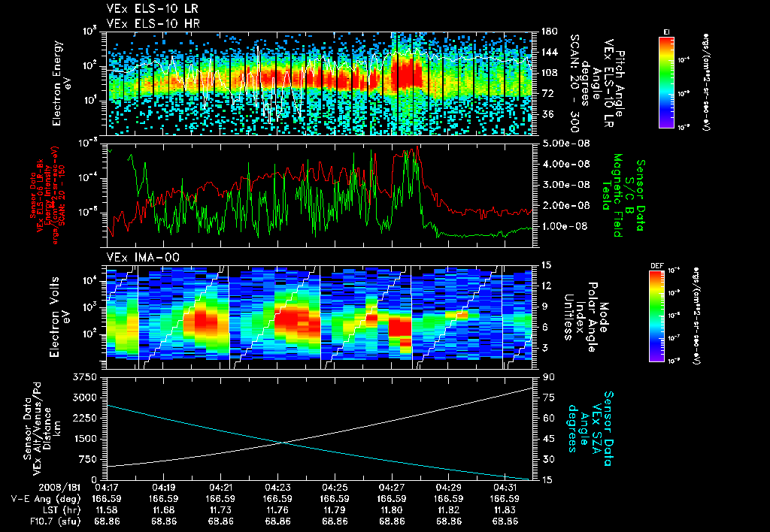
Task: Click the '04:23' time tick label
Action: [x=277, y=488]
